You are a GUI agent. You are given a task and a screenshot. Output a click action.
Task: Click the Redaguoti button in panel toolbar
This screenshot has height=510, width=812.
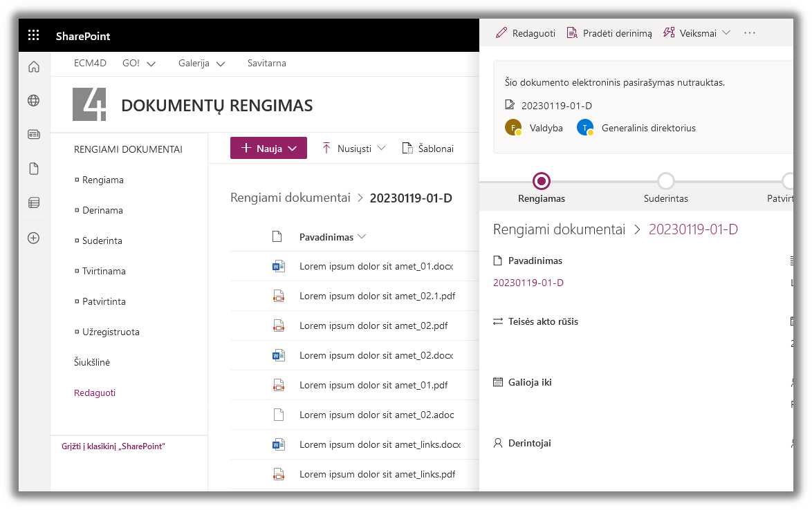[x=526, y=33]
